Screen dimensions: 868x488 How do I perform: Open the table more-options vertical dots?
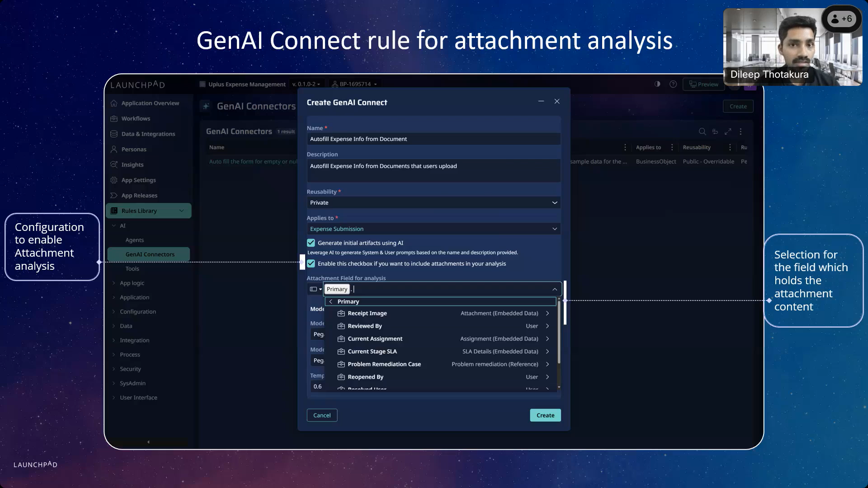(741, 131)
